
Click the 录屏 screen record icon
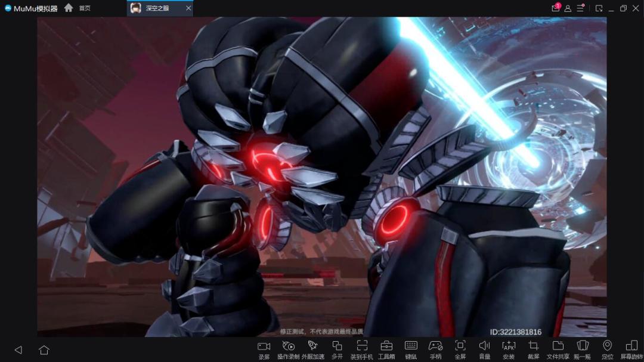[264, 349]
